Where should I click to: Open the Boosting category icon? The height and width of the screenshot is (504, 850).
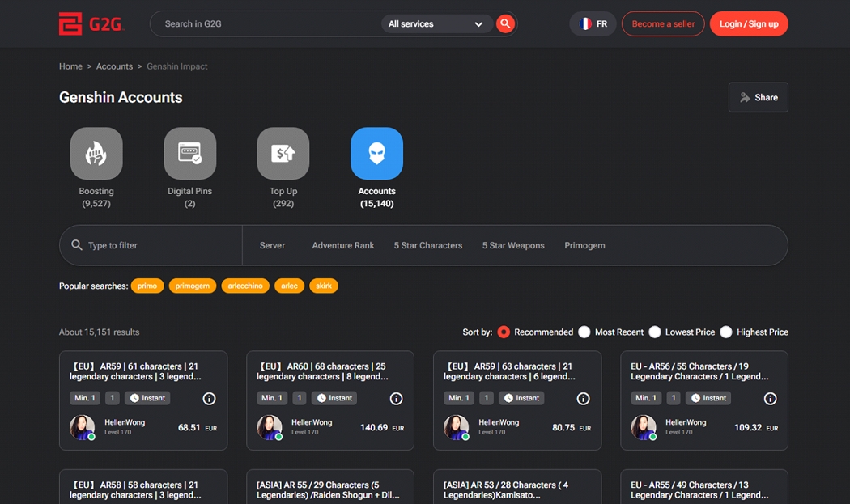(96, 154)
